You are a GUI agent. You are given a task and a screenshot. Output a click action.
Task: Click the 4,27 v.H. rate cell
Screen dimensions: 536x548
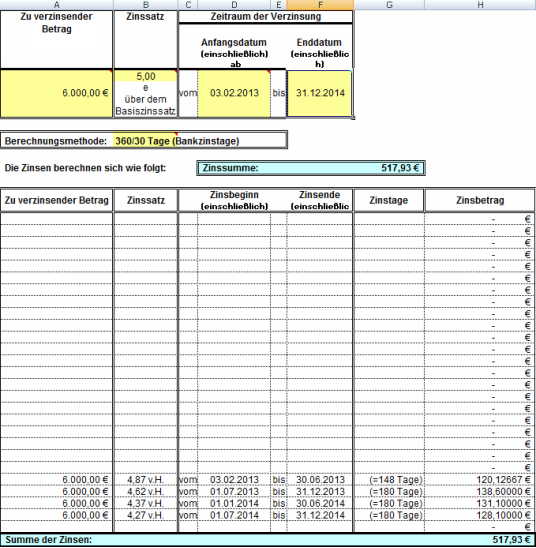(146, 515)
